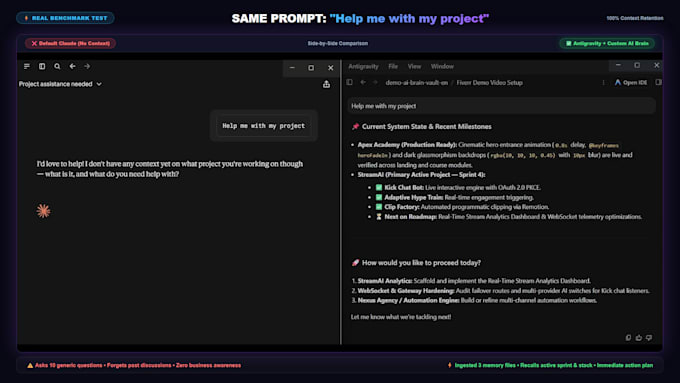Viewport: 680px width, 383px height.
Task: Open the View menu in Antigravity
Action: tap(414, 66)
